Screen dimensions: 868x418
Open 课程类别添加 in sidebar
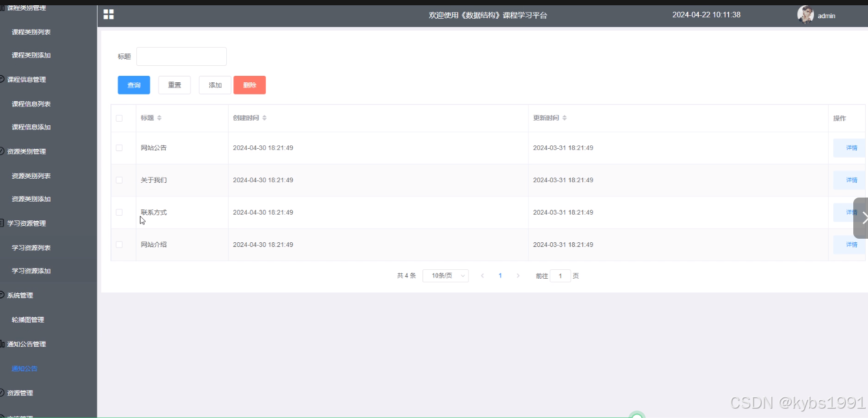click(x=31, y=55)
